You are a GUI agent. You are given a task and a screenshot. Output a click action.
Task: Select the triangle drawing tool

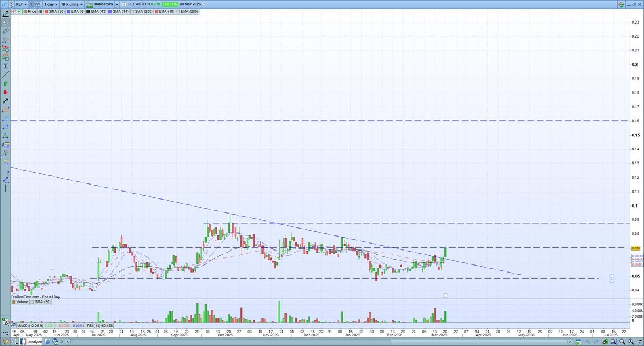point(5,136)
